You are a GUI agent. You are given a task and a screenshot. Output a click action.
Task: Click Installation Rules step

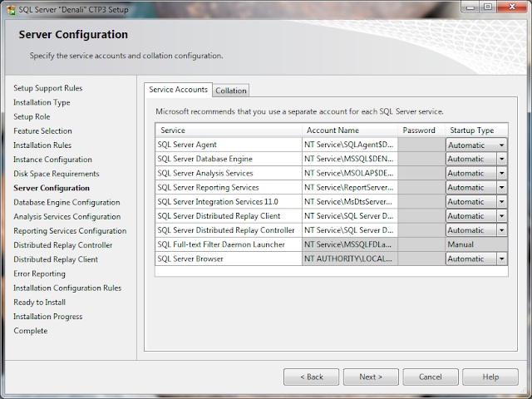click(42, 145)
